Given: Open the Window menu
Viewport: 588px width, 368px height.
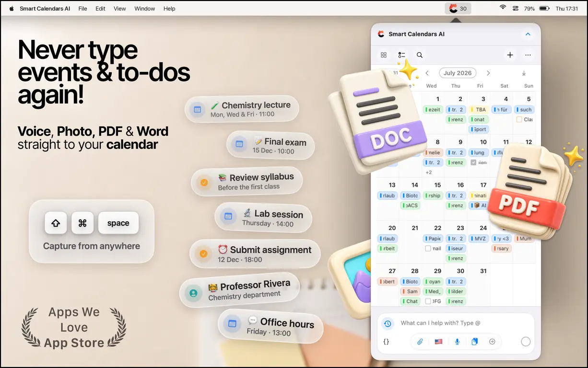Looking at the screenshot, I should (145, 9).
